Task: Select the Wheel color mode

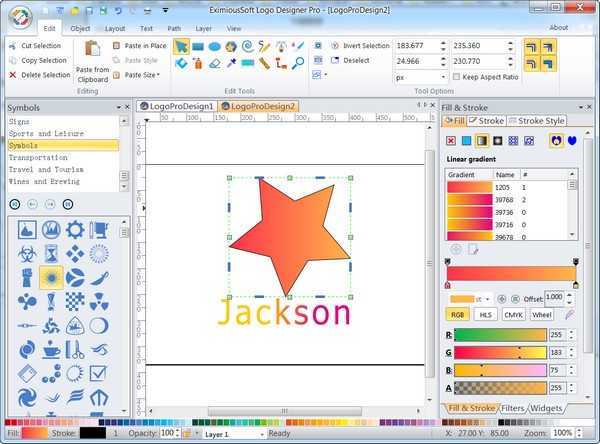Action: pos(542,315)
